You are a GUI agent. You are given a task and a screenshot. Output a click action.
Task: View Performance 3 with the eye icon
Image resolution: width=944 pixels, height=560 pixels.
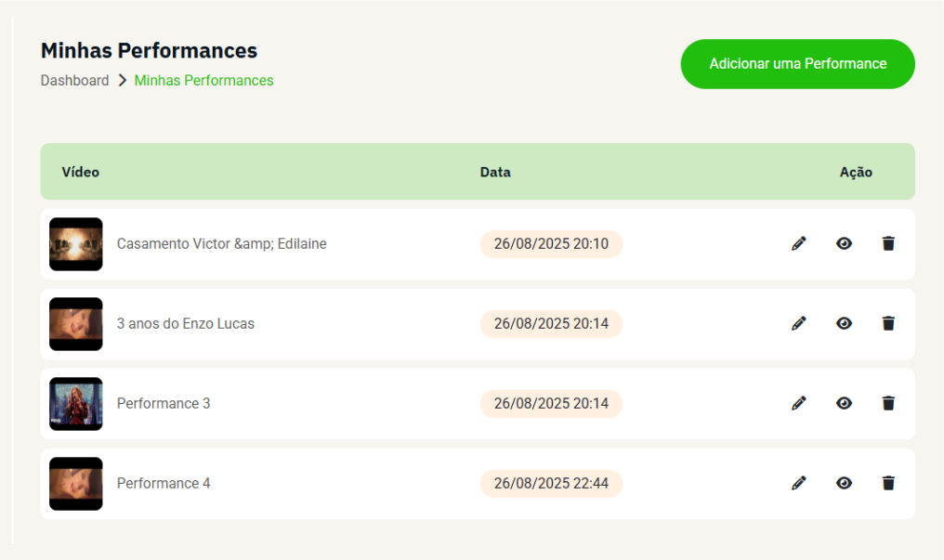tap(844, 404)
